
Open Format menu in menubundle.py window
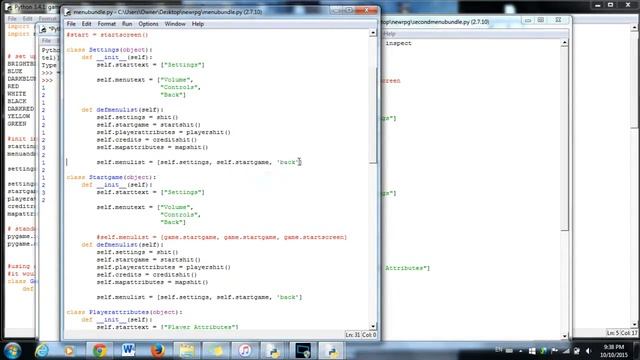(107, 24)
